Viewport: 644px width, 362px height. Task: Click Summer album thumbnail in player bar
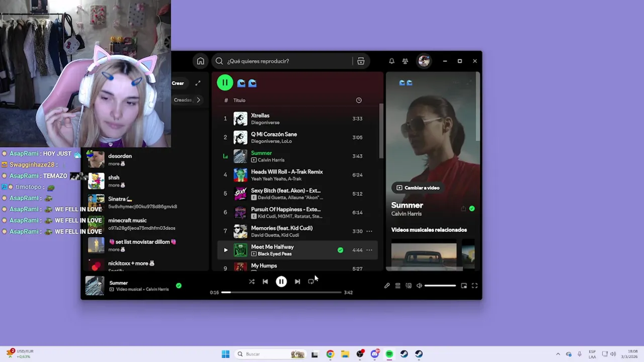[95, 286]
